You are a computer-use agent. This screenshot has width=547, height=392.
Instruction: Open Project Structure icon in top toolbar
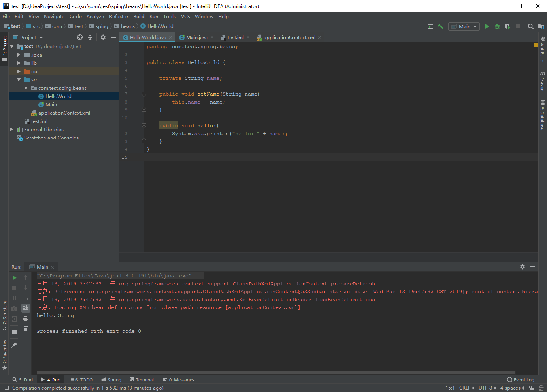click(x=541, y=26)
